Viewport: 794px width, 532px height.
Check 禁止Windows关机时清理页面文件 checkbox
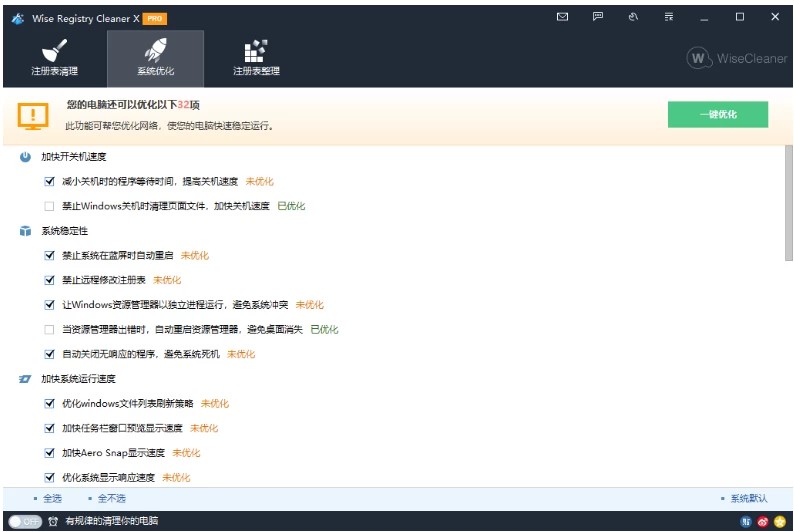[50, 206]
